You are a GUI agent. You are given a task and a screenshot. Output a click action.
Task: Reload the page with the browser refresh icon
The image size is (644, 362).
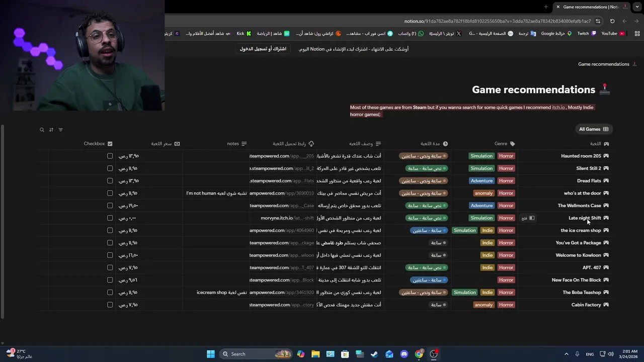(612, 21)
